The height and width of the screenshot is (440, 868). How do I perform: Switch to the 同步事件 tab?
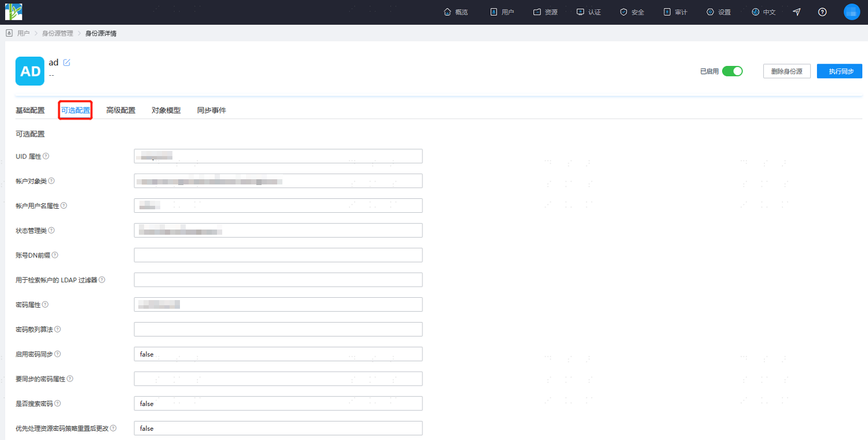tap(211, 110)
